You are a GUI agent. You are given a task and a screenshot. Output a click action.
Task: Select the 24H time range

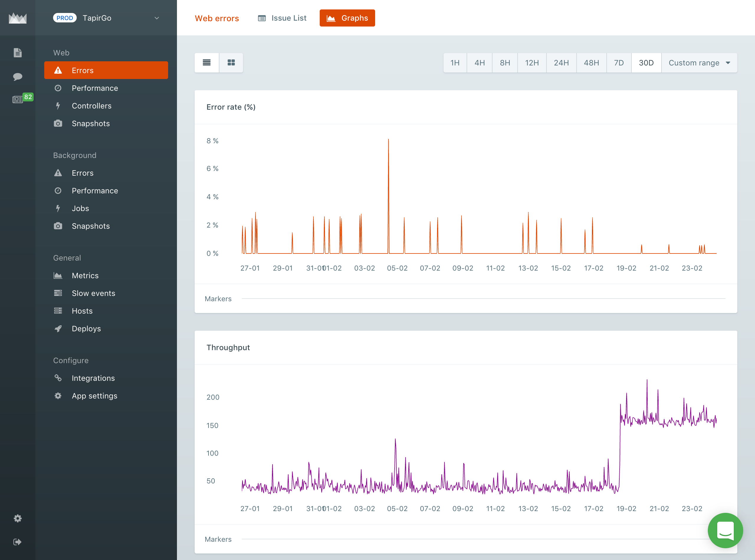click(561, 63)
